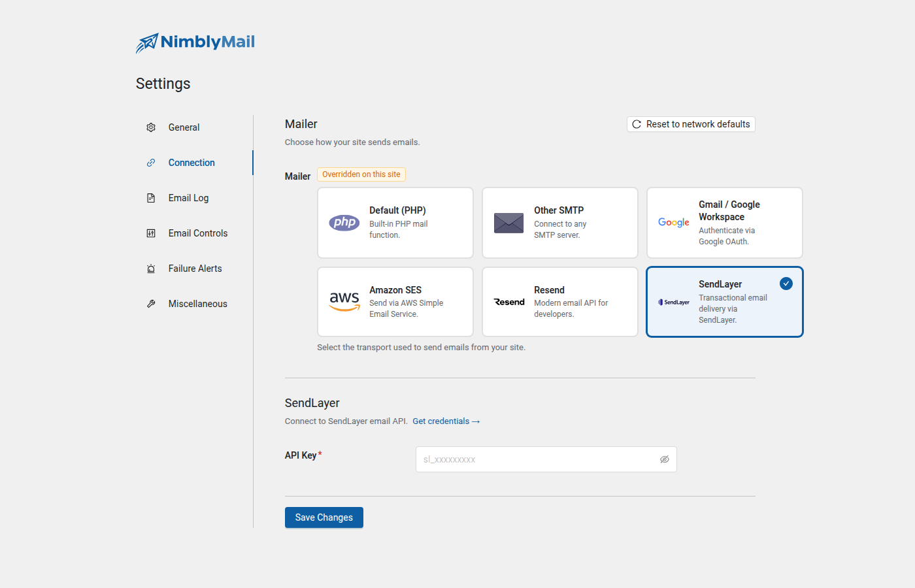Viewport: 915px width, 588px height.
Task: Open Miscellaneous settings tab
Action: (x=194, y=304)
